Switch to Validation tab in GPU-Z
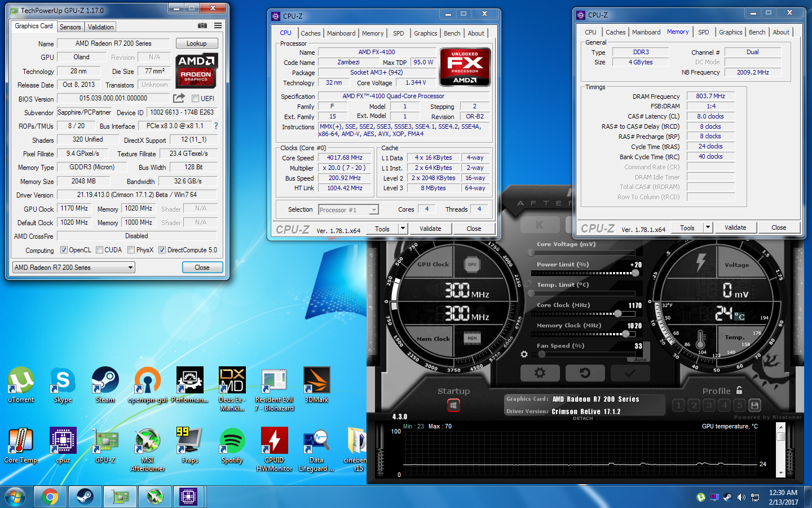This screenshot has width=812, height=508. (x=101, y=27)
